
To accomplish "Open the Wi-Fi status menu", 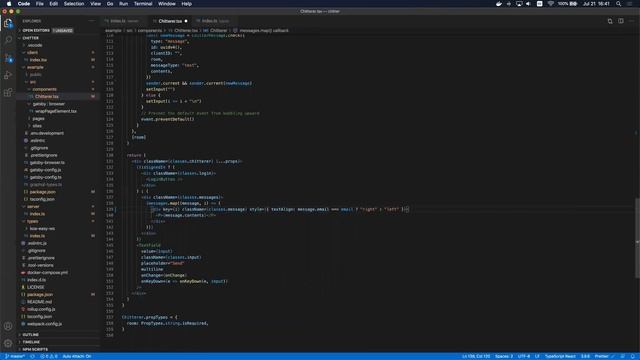I will [550, 4].
